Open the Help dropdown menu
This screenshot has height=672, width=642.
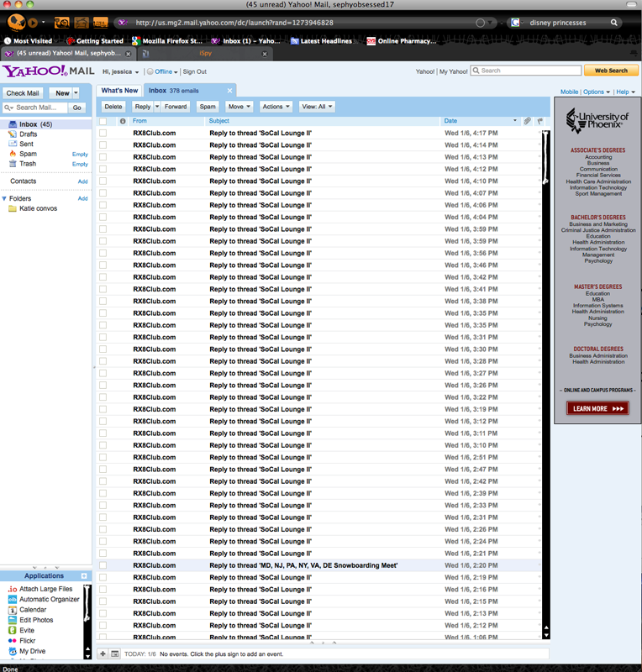click(626, 92)
